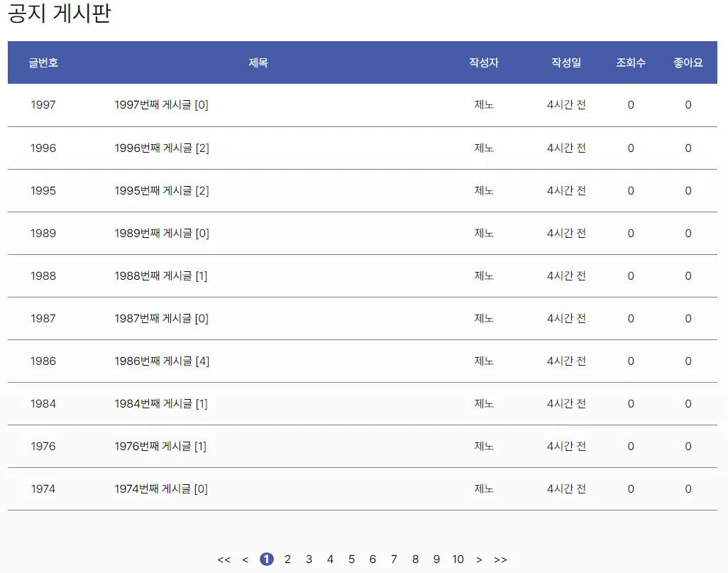Click the 조회수 column header

(631, 62)
